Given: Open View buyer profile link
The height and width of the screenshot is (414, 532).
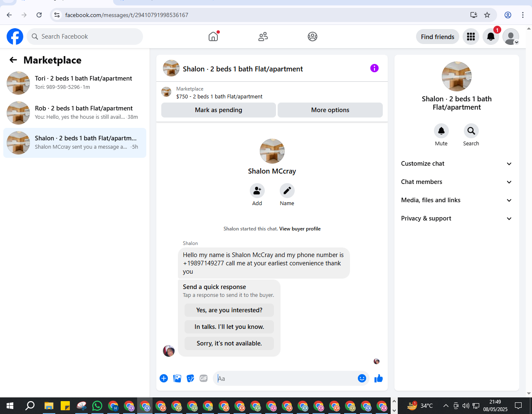Looking at the screenshot, I should tap(300, 229).
